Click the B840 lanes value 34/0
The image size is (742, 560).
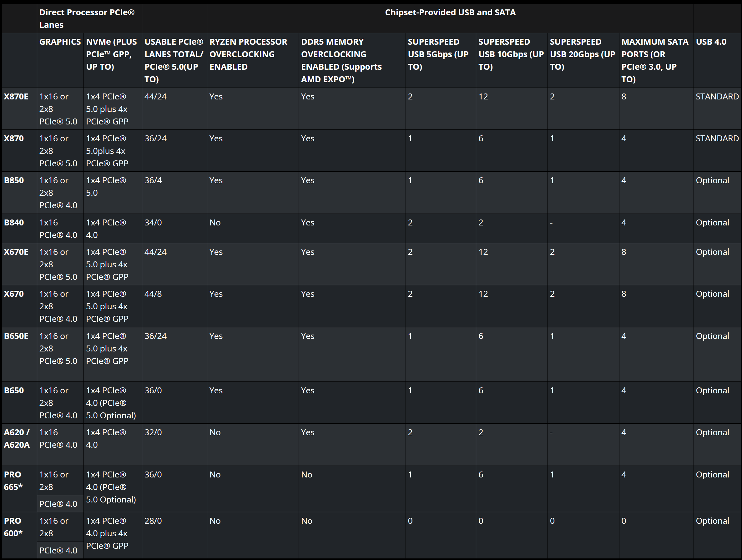click(x=153, y=223)
